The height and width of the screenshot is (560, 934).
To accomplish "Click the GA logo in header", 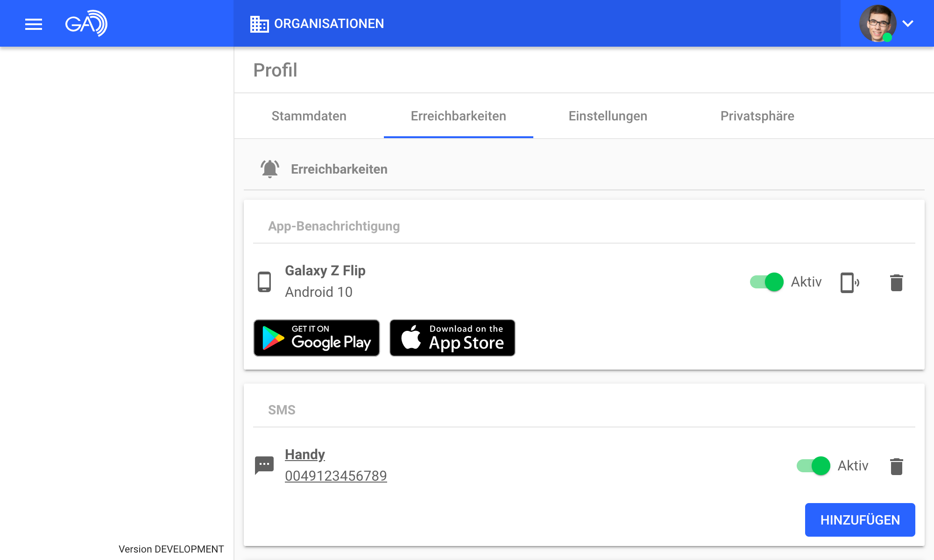I will 86,23.
